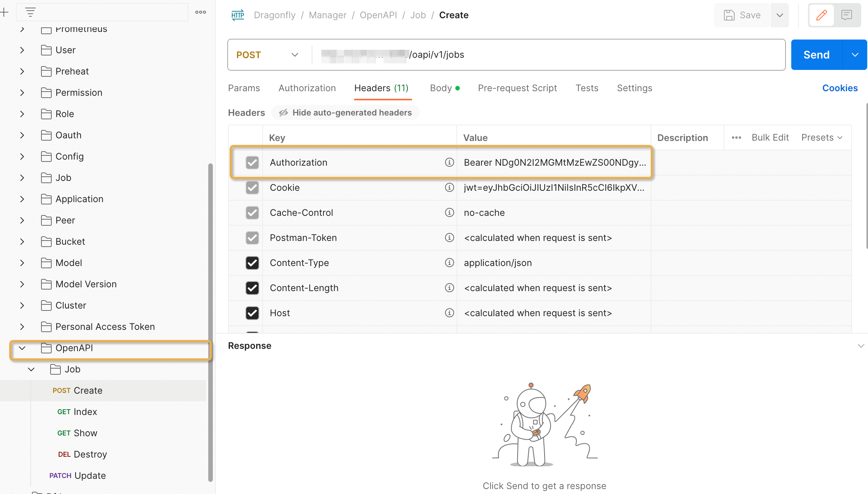868x494 pixels.
Task: Click the Cookies link
Action: (840, 88)
